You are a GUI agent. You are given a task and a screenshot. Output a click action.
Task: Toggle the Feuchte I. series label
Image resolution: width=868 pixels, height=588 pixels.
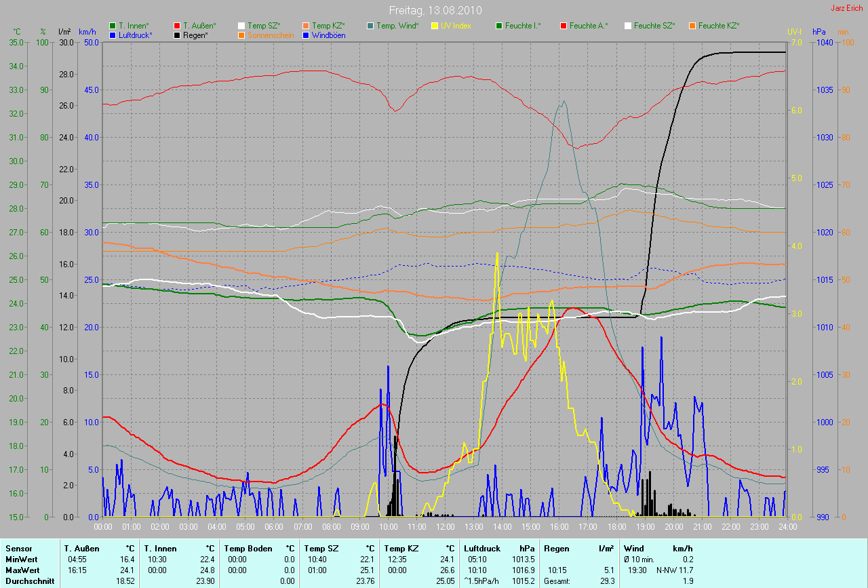coord(522,26)
